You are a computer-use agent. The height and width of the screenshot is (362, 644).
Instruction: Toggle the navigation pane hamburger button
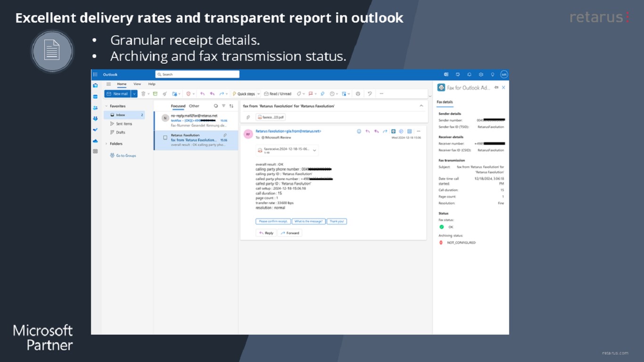[x=108, y=84]
